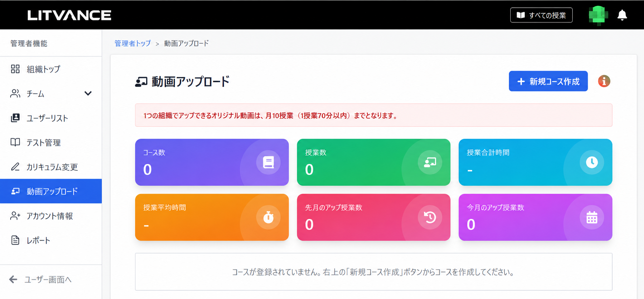Click the grid icon beside 組織トップ
This screenshot has height=299, width=644.
pyautogui.click(x=15, y=69)
